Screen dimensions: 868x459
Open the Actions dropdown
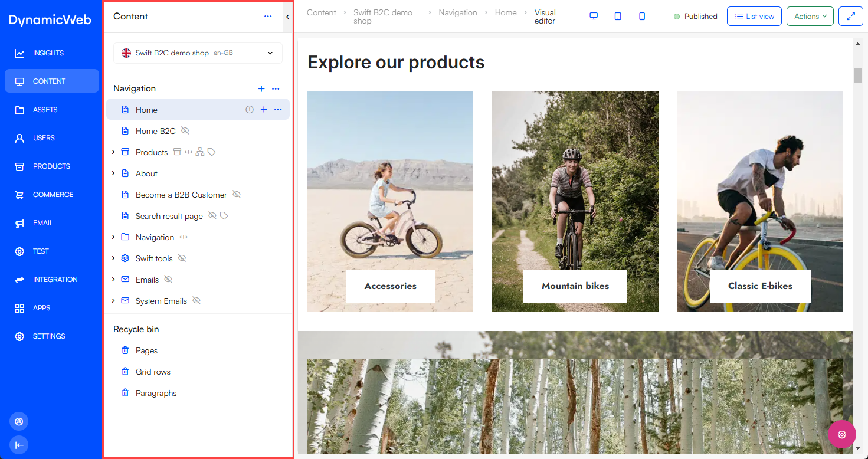pyautogui.click(x=810, y=17)
